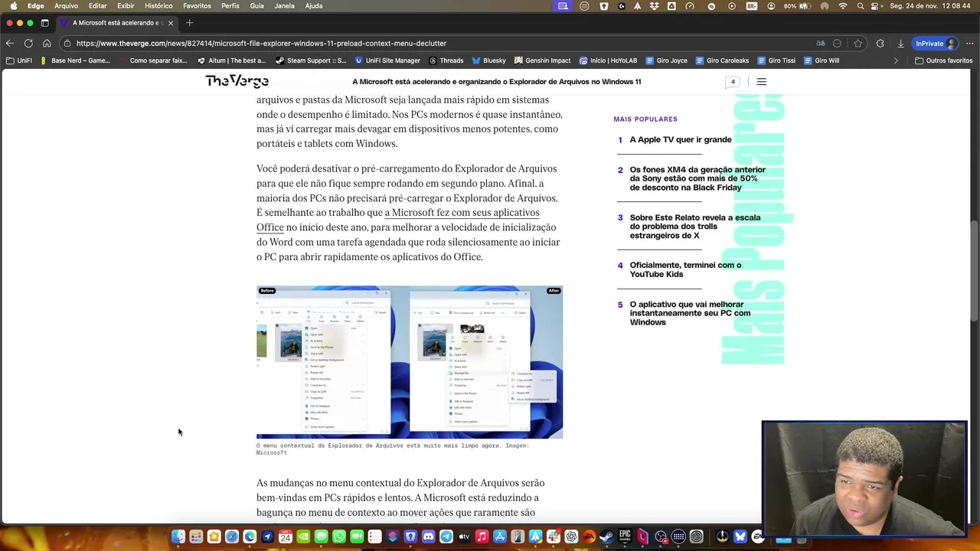Open the Edge settings ellipsis menu
The height and width of the screenshot is (551, 980).
pos(970,44)
